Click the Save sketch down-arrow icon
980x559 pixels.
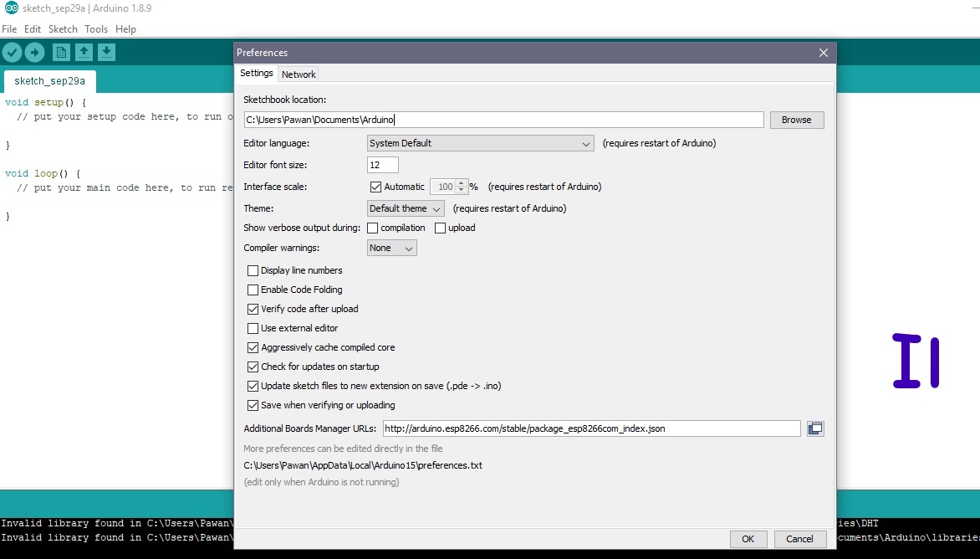106,53
